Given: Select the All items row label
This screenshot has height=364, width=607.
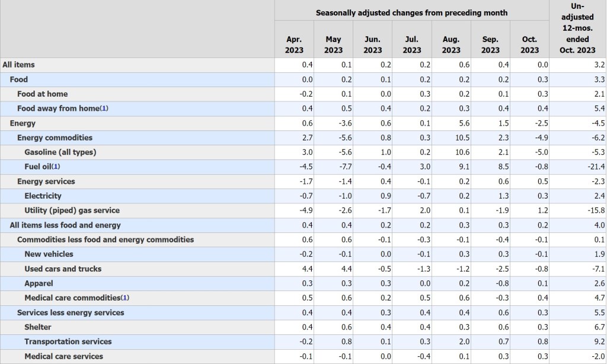Looking at the screenshot, I should click(x=18, y=65).
